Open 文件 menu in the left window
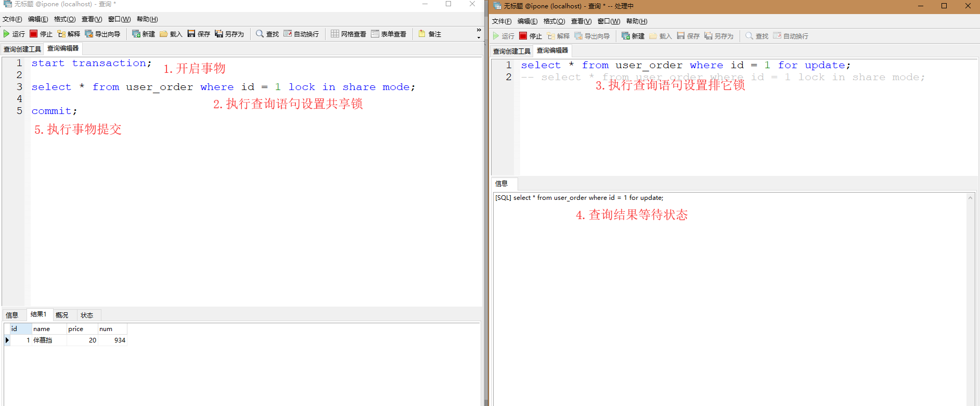The height and width of the screenshot is (406, 980). 12,19
